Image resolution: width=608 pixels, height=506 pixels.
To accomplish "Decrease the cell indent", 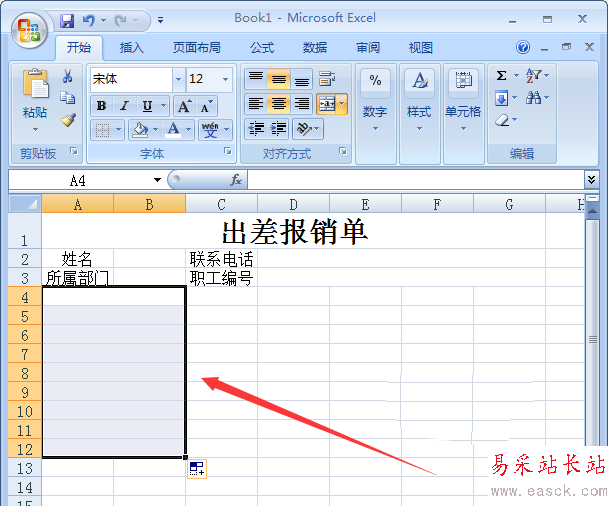I will pyautogui.click(x=256, y=129).
